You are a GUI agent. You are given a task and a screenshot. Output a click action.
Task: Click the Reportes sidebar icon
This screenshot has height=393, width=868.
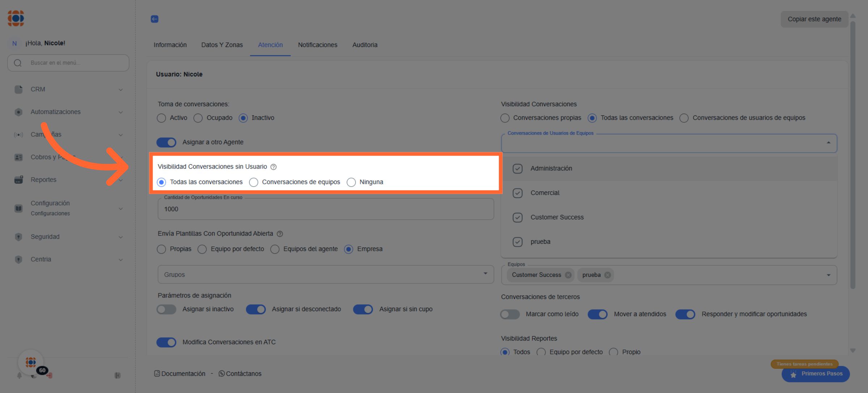18,179
